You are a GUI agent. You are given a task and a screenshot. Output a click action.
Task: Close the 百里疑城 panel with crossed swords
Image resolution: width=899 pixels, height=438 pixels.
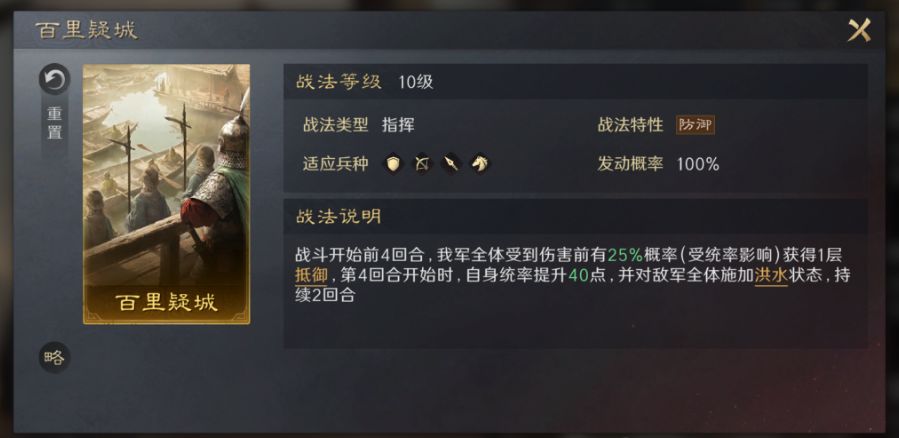coord(859,30)
